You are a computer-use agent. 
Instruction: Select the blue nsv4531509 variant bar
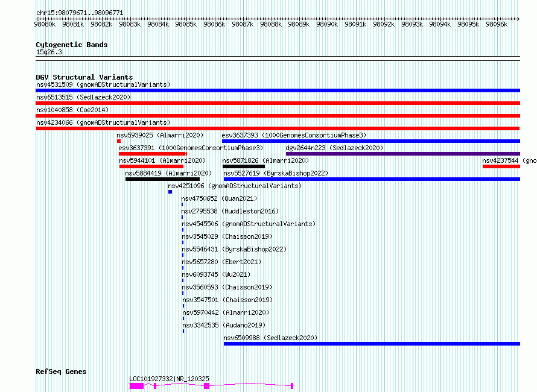point(278,90)
